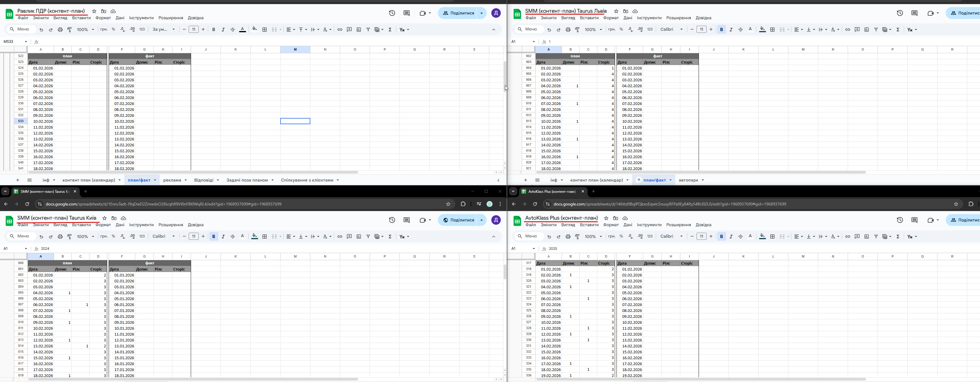Expand share options arrow in Taurus Київ window
The width and height of the screenshot is (980, 382).
pos(482,220)
